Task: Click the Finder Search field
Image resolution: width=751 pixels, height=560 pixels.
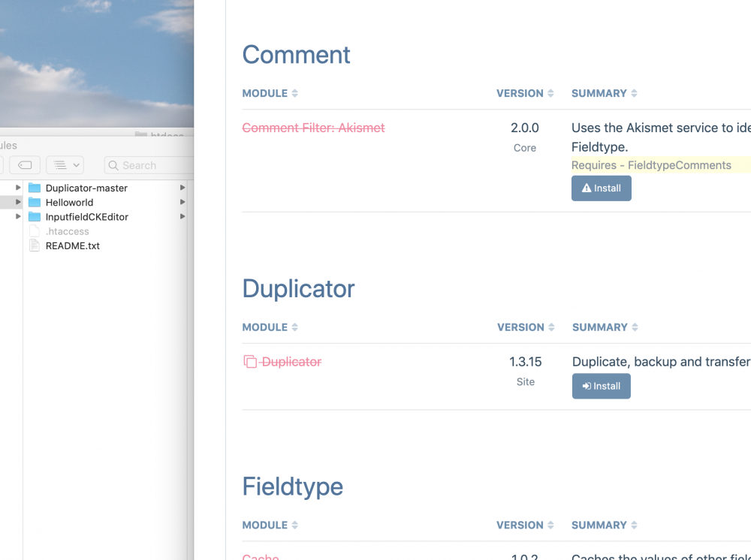Action: (146, 165)
